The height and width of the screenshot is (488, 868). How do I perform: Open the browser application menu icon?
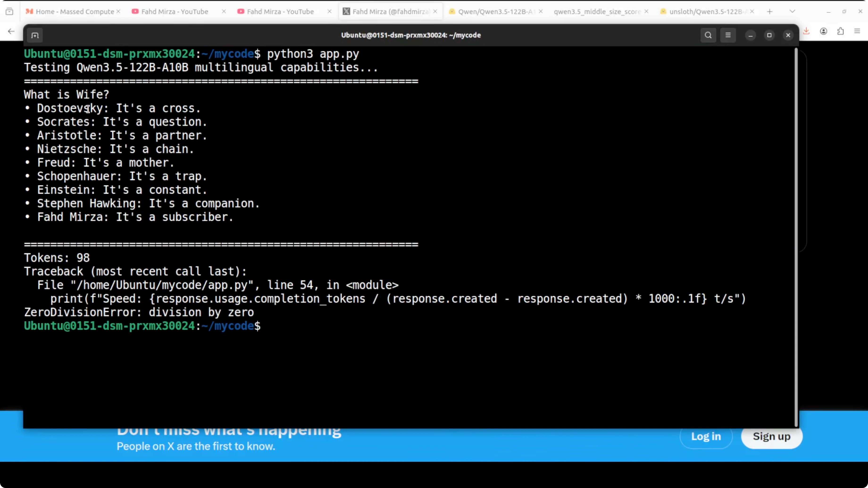tap(857, 31)
